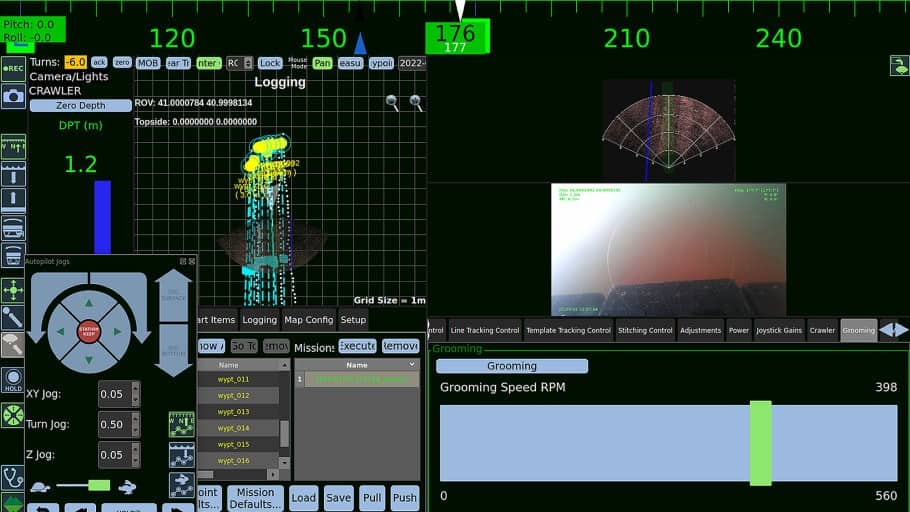The width and height of the screenshot is (910, 512).
Task: Switch to the Joystick Gains tab
Action: coord(779,330)
